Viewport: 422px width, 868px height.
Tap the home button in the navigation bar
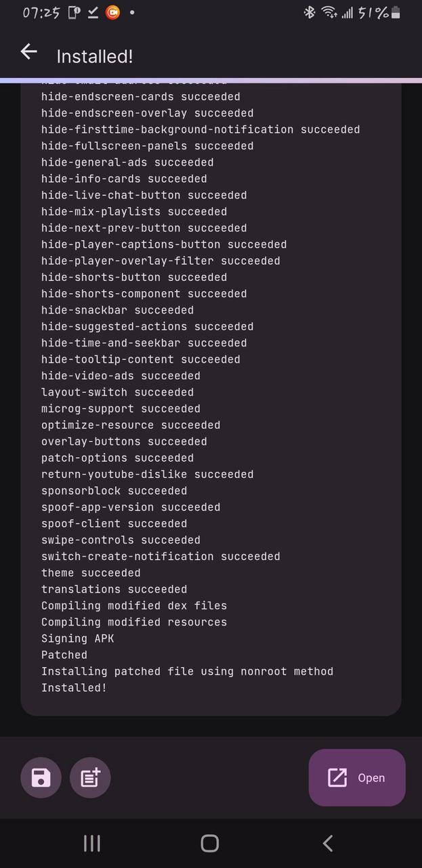(209, 843)
